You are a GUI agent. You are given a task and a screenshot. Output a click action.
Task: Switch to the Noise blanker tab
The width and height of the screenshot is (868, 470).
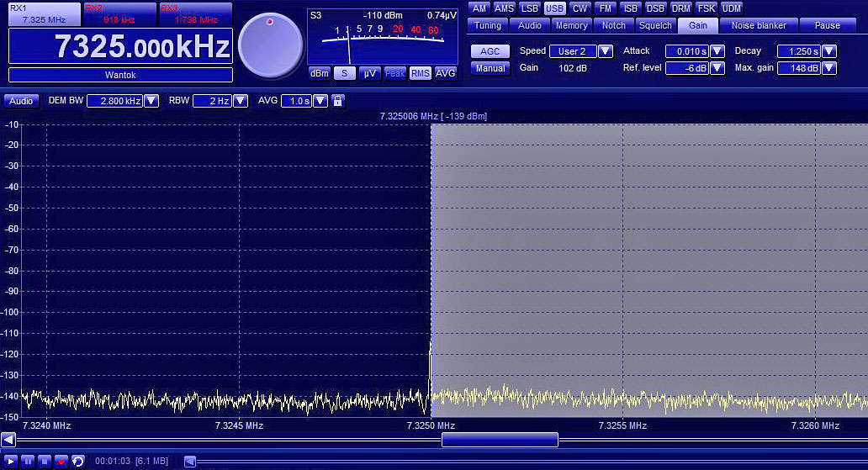tap(759, 25)
